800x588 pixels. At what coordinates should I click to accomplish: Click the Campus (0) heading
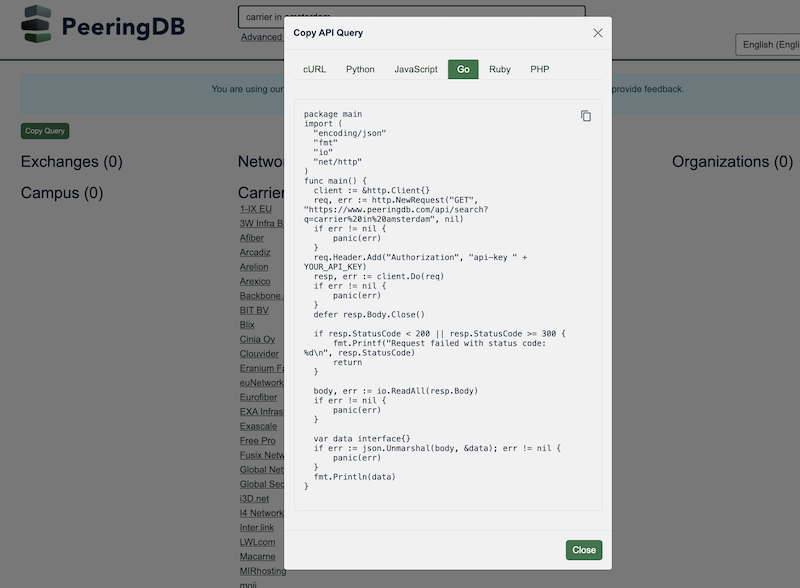point(62,193)
